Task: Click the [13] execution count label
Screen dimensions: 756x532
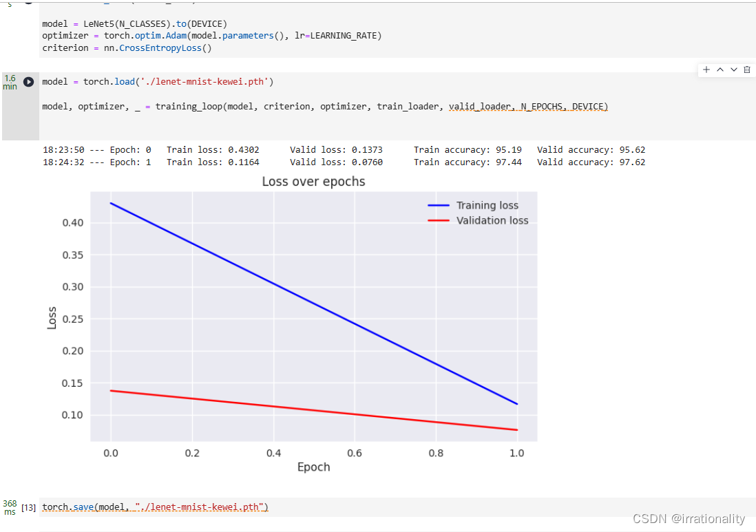Action: point(29,507)
